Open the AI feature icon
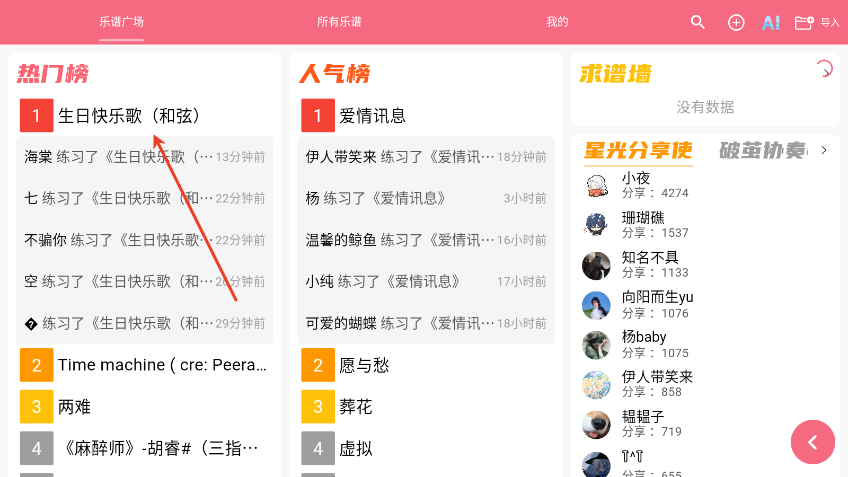The width and height of the screenshot is (848, 477). coord(771,22)
